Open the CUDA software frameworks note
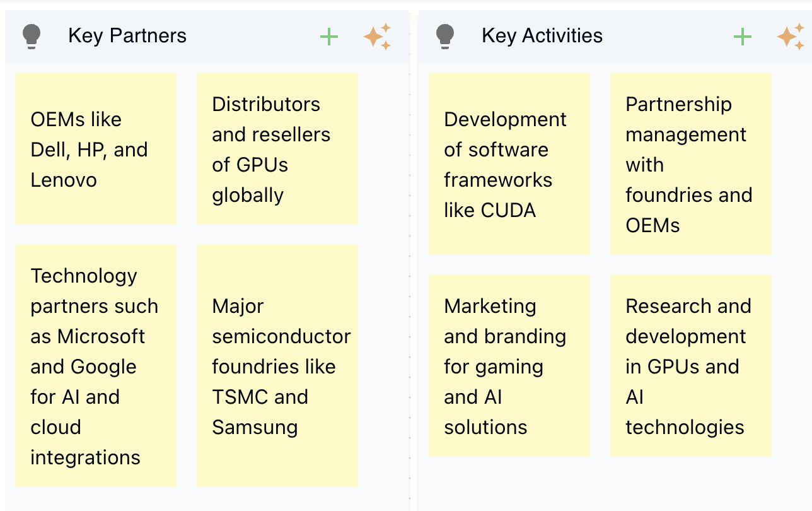This screenshot has width=812, height=511. pyautogui.click(x=509, y=164)
